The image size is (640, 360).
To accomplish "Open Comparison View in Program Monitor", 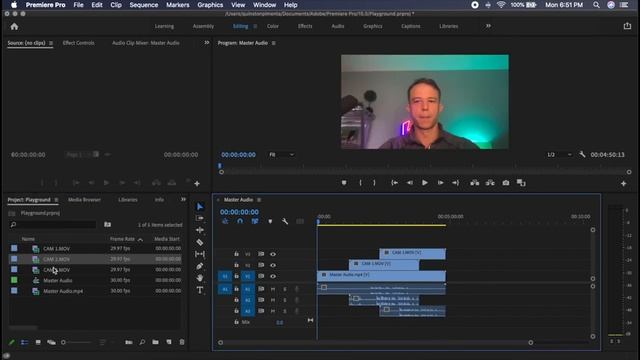I will click(521, 183).
